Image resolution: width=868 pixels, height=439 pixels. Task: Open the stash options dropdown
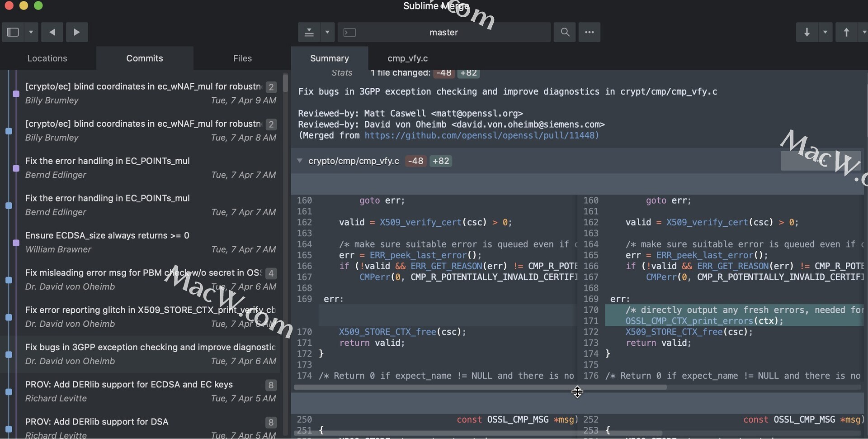(327, 32)
